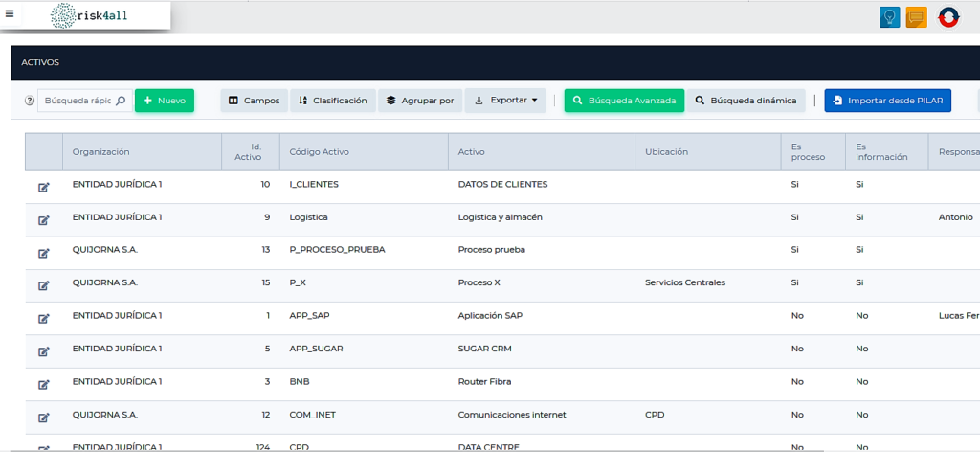Viewport: 980px width, 452px height.
Task: Open Búsqueda Avanzada
Action: tap(624, 101)
